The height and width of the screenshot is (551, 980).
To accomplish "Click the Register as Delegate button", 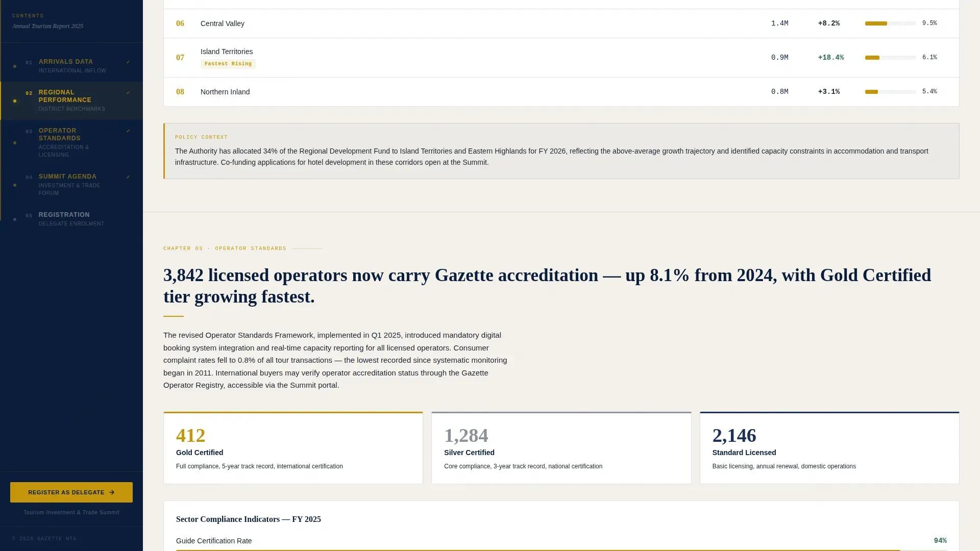I will [x=71, y=492].
